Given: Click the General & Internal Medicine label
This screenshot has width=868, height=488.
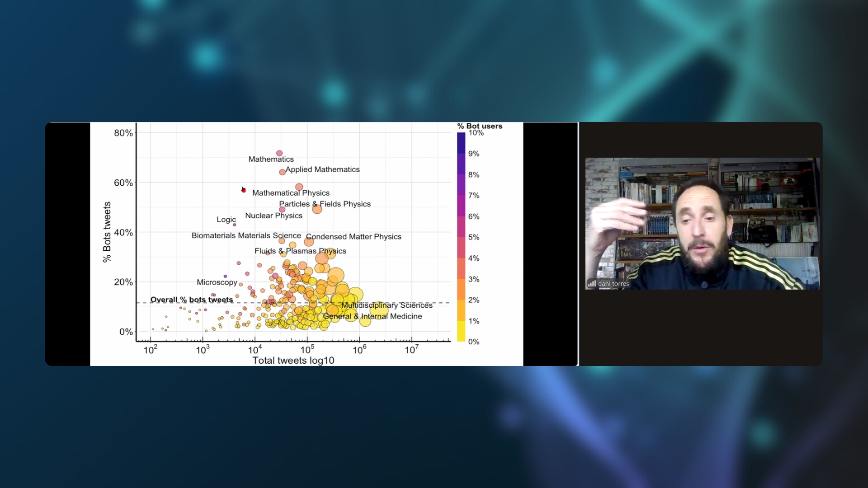Looking at the screenshot, I should (x=373, y=316).
